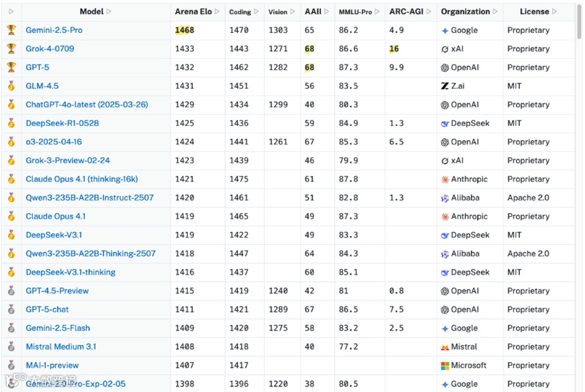Click the OpenAI logo in GPT-5-chat row
585x392 pixels.
(x=445, y=310)
